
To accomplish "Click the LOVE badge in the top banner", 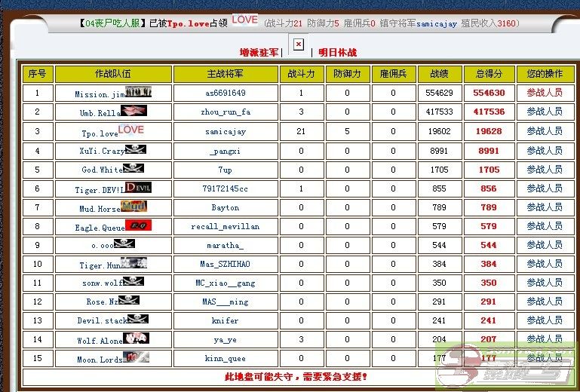I will coord(245,20).
